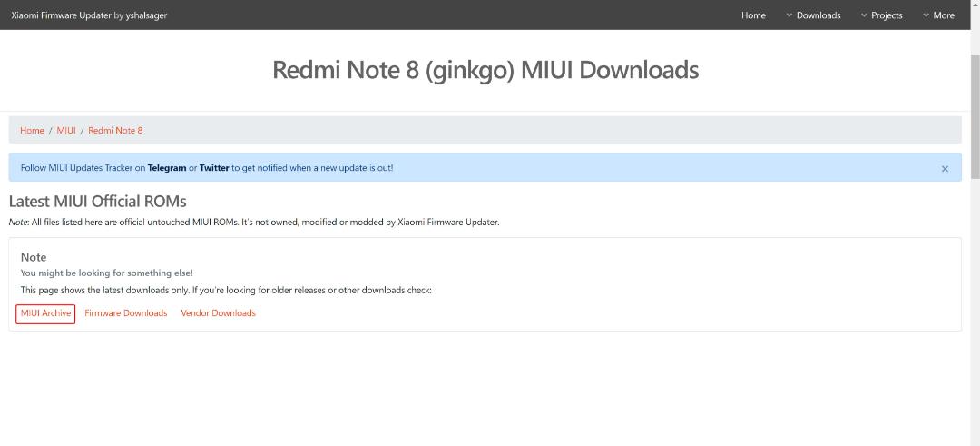The image size is (980, 446).
Task: Click the page vertical scrollbar thumb
Action: coord(975,116)
